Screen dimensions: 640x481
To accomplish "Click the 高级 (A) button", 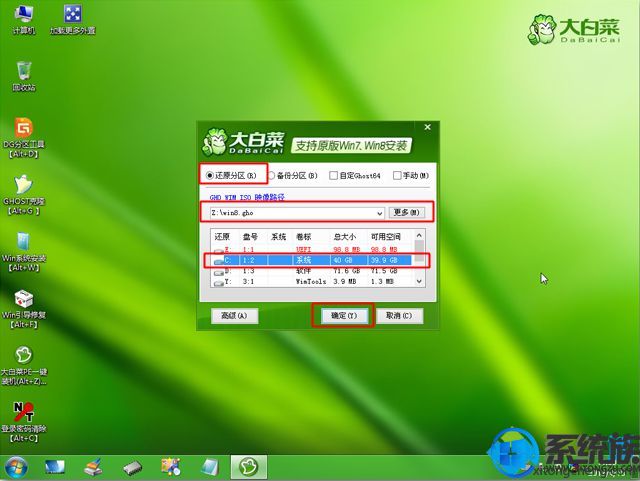I will click(234, 316).
